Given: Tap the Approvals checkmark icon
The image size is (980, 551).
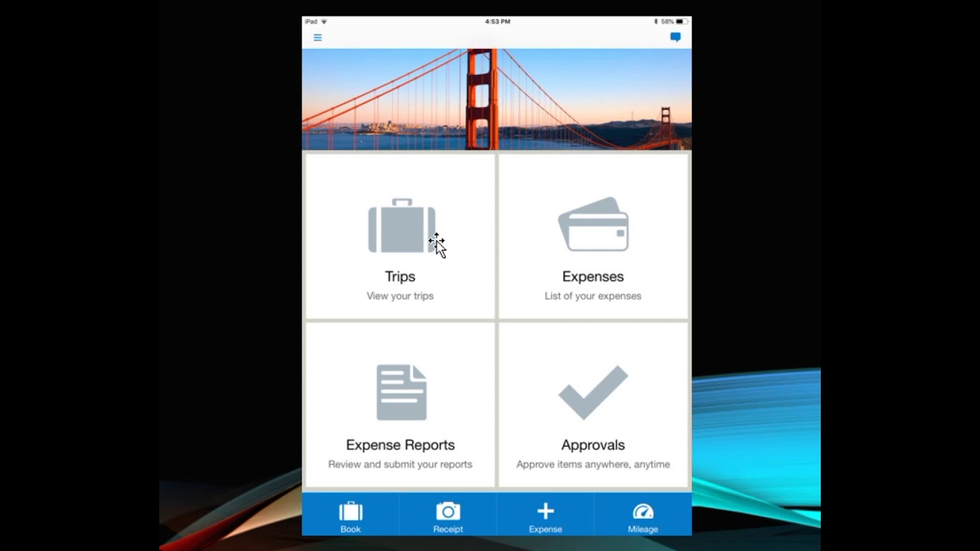Looking at the screenshot, I should [x=593, y=392].
